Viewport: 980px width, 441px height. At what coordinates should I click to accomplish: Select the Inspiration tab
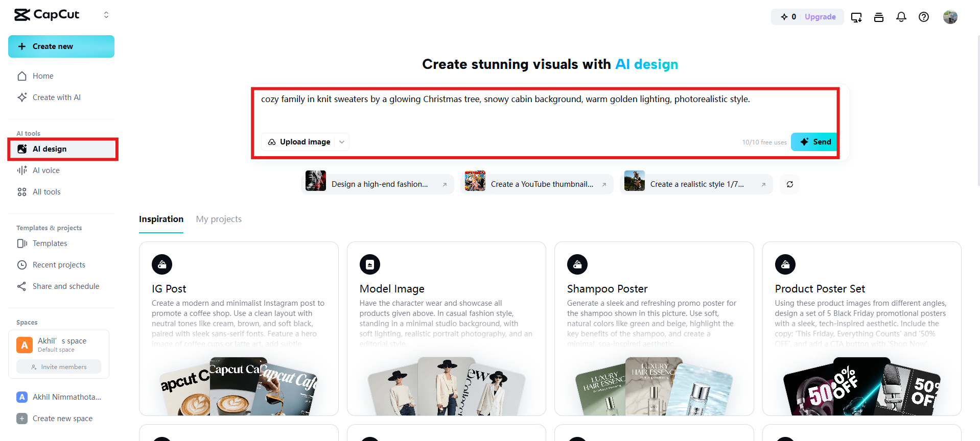[x=161, y=219]
